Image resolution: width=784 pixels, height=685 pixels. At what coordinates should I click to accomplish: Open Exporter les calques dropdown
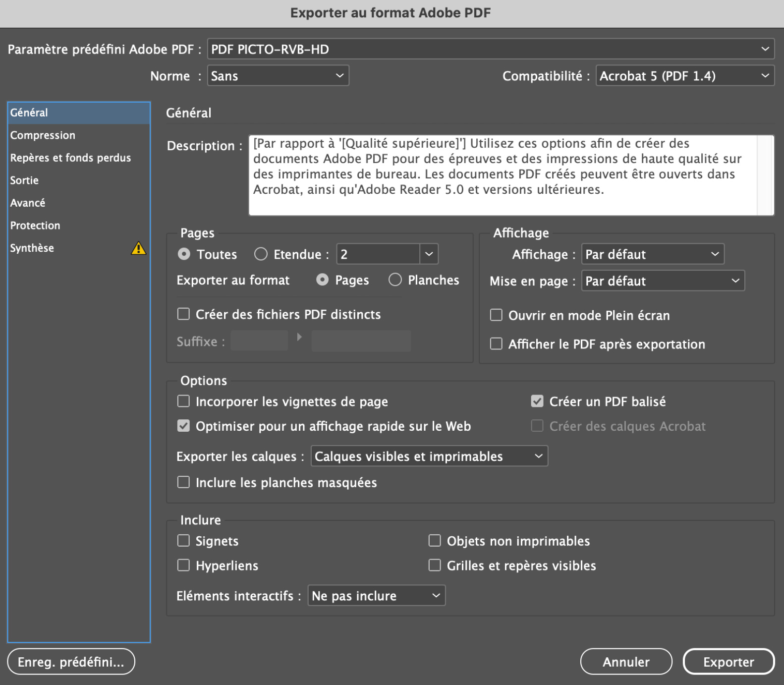tap(429, 456)
